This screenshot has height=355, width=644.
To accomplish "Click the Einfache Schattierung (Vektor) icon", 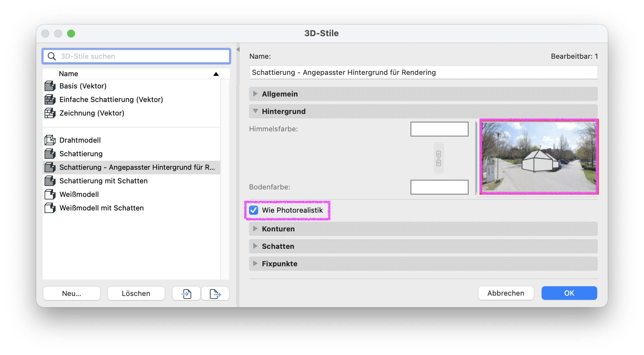I will [50, 100].
